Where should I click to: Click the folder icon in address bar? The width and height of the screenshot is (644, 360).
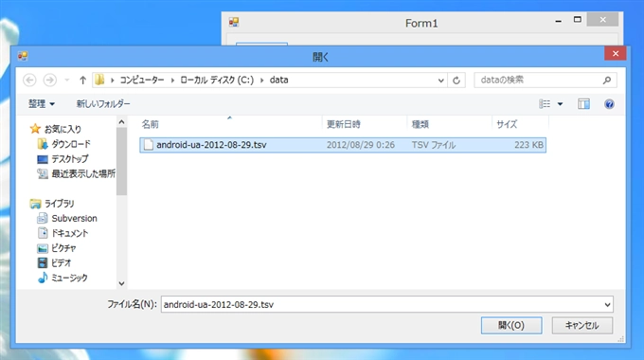(x=99, y=80)
